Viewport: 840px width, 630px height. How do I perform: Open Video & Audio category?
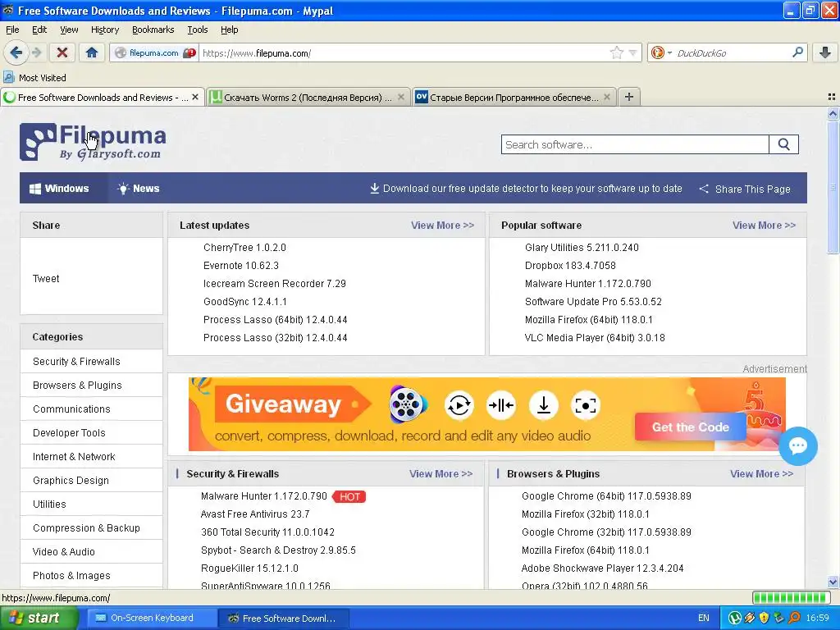pyautogui.click(x=92, y=552)
